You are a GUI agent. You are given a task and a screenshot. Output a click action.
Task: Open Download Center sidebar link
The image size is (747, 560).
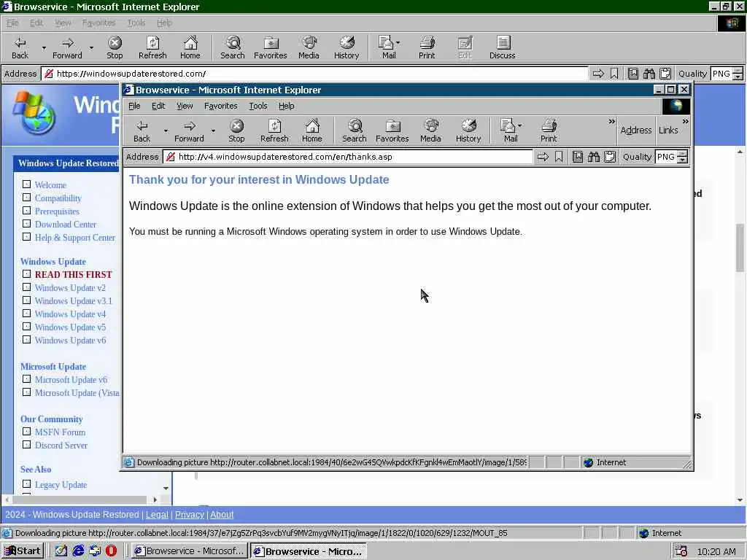[65, 225]
